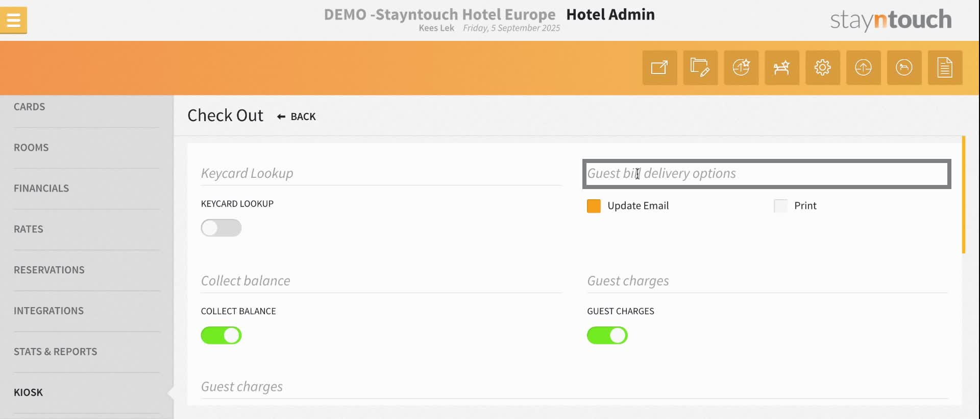The width and height of the screenshot is (980, 419).
Task: Disable the Collect Balance toggle
Action: [x=221, y=336]
